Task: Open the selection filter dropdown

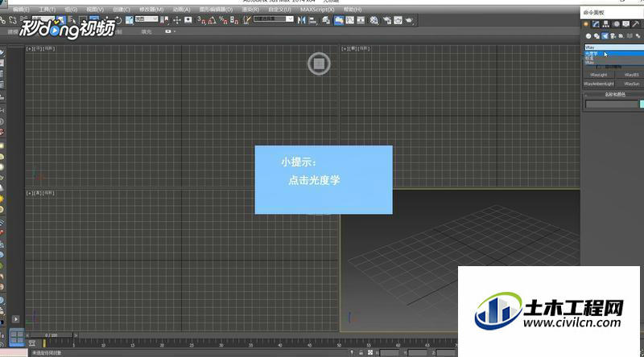Action: coord(43,18)
